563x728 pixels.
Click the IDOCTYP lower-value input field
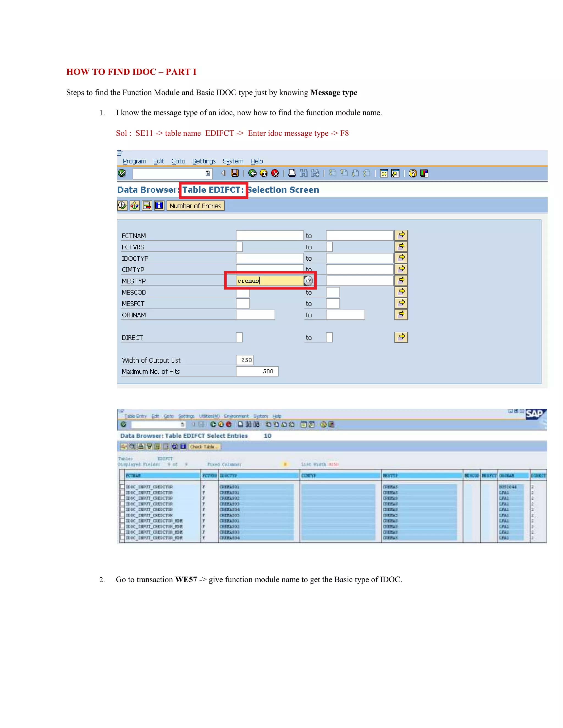[270, 258]
